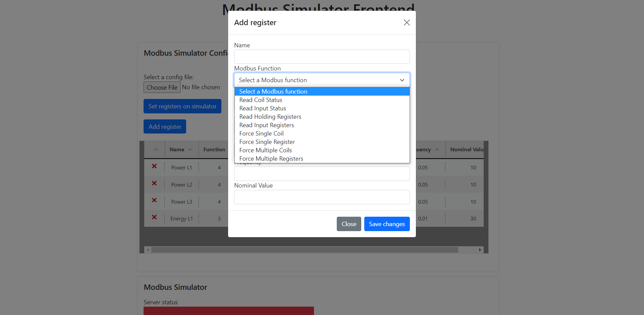Select "Force Multiple Registers" from the dropdown
The image size is (644, 315).
pyautogui.click(x=271, y=158)
